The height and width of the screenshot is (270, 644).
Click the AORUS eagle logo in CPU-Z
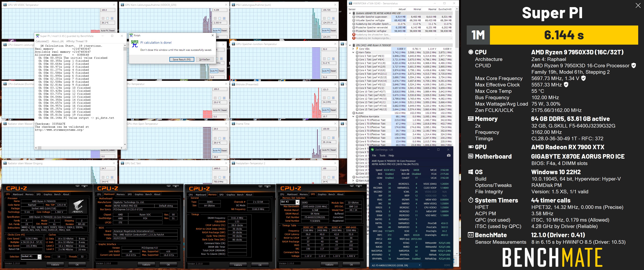[x=78, y=207]
